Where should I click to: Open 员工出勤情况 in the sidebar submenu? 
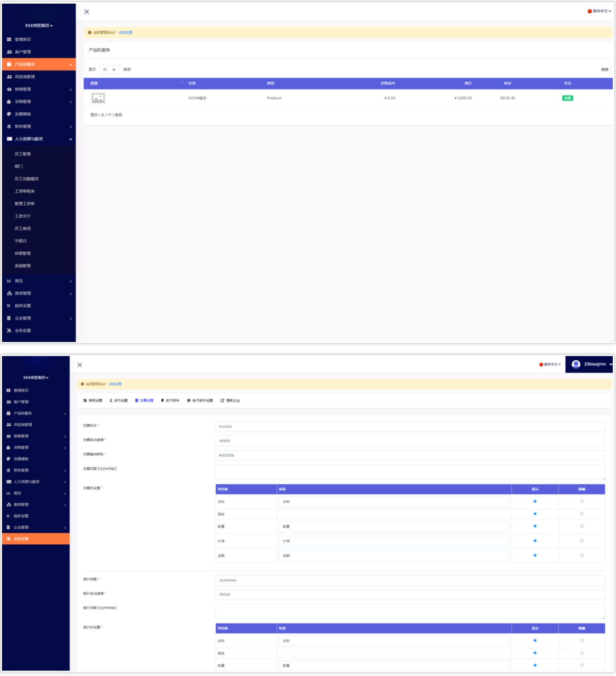click(26, 179)
